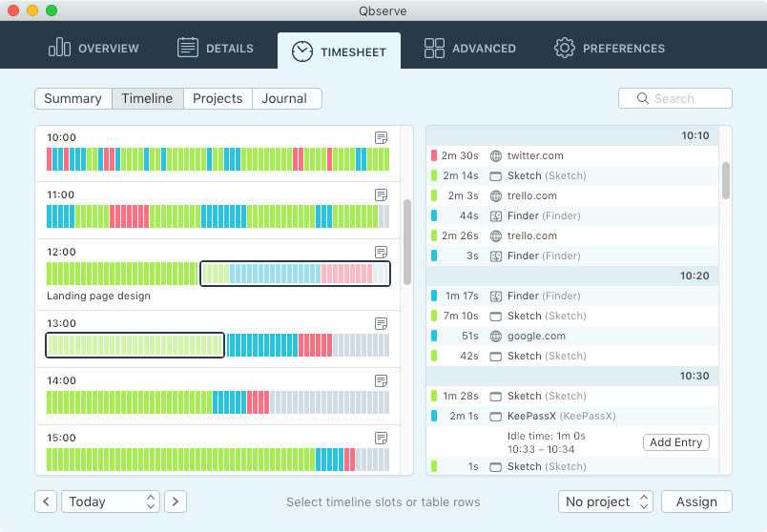
Task: Click the Assign button
Action: click(696, 501)
